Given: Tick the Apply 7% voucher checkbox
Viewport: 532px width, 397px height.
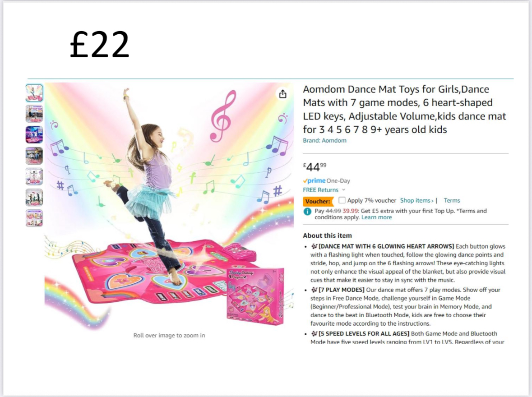Looking at the screenshot, I should tap(342, 200).
